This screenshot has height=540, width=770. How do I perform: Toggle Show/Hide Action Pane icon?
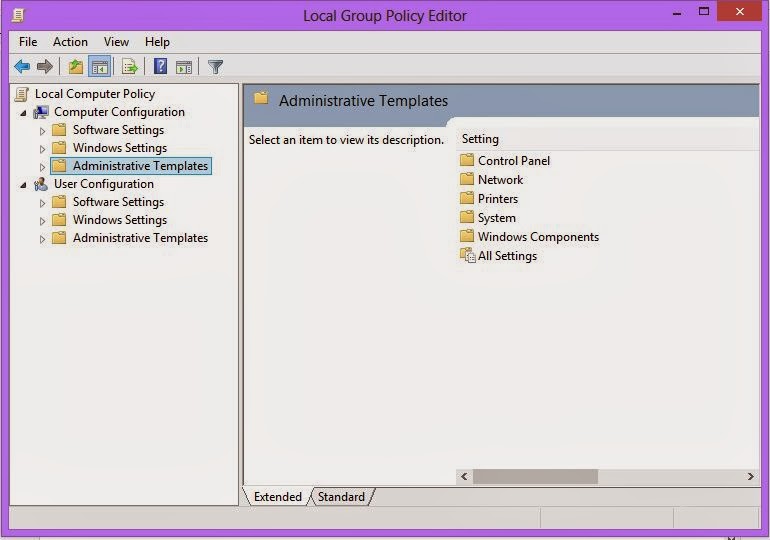(x=184, y=67)
